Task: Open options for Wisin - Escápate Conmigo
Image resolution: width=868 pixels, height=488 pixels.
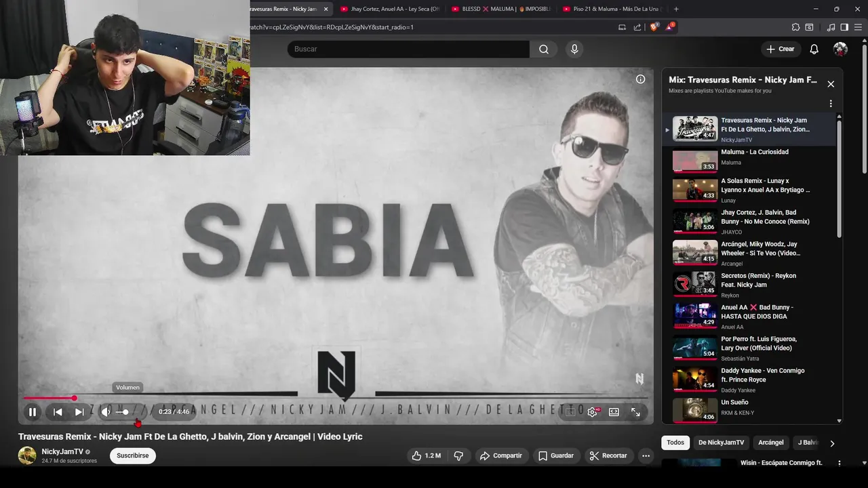Action: pyautogui.click(x=839, y=464)
